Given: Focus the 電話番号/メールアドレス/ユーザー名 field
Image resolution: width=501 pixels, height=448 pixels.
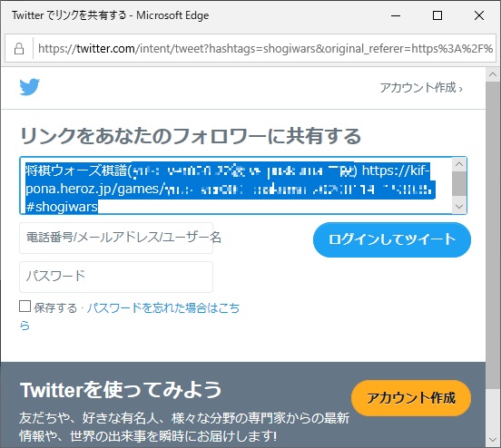Looking at the screenshot, I should click(x=116, y=238).
